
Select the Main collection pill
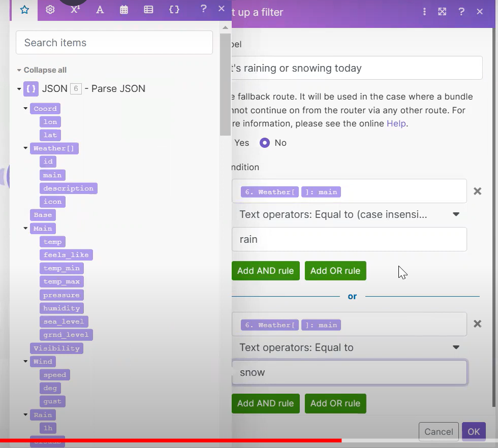pos(43,228)
